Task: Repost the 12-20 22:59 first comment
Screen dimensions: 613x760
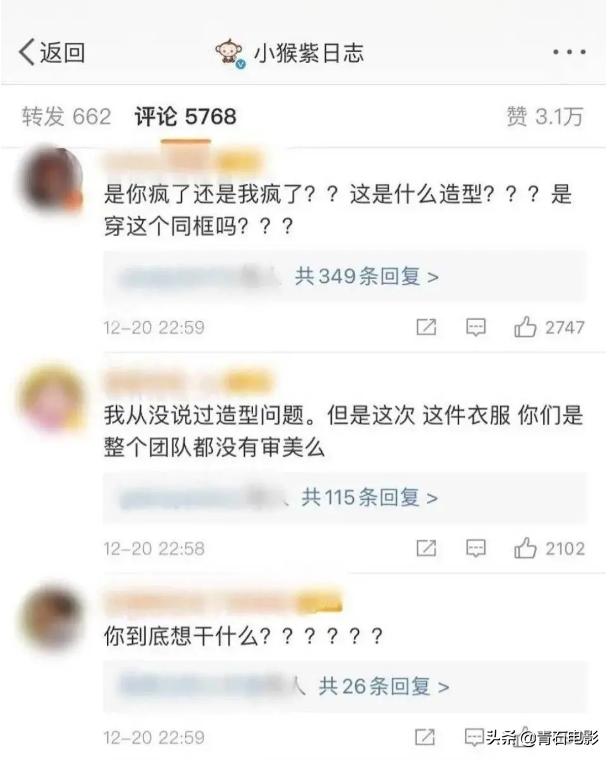Action: (426, 327)
